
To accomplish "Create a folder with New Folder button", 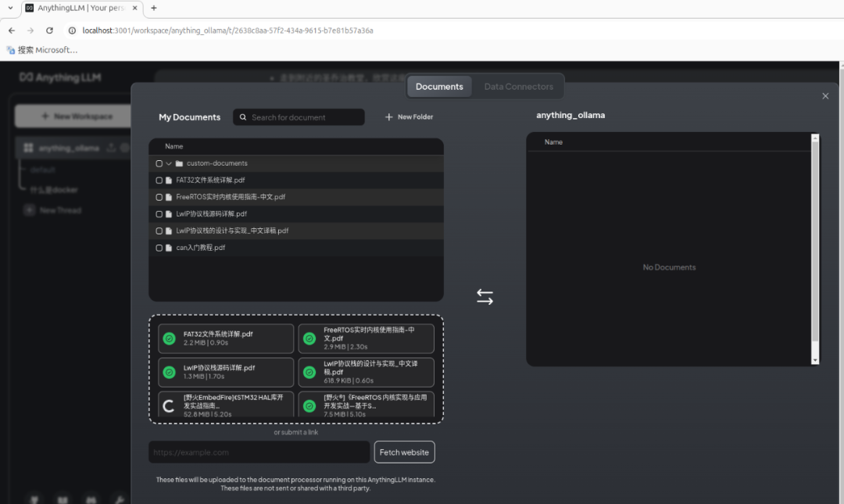I will tap(409, 117).
